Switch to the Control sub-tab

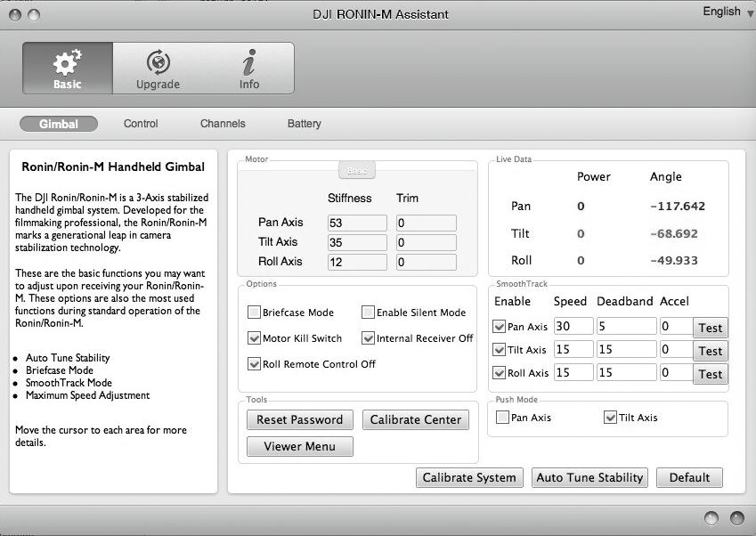point(141,124)
